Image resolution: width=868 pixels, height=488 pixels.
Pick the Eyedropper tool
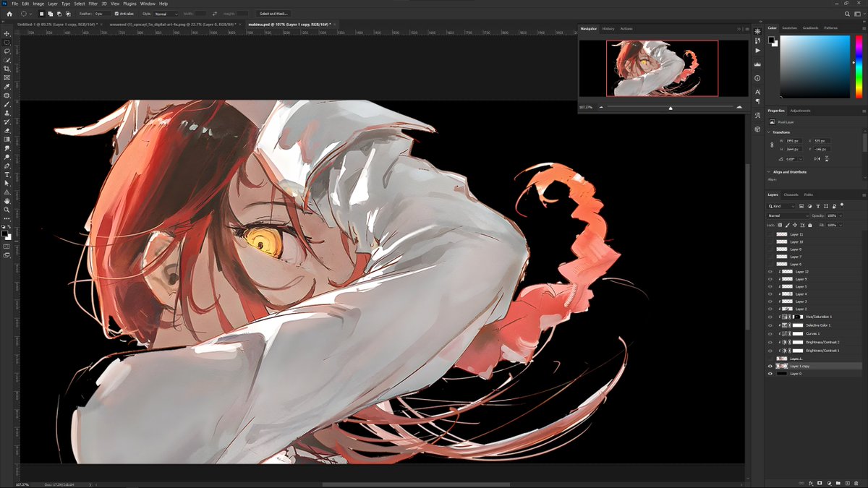pyautogui.click(x=7, y=86)
